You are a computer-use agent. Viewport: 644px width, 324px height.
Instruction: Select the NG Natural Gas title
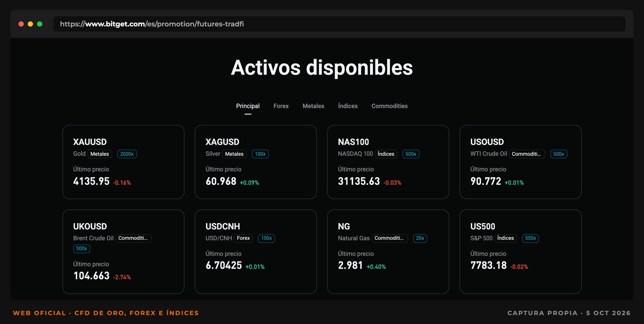point(344,226)
